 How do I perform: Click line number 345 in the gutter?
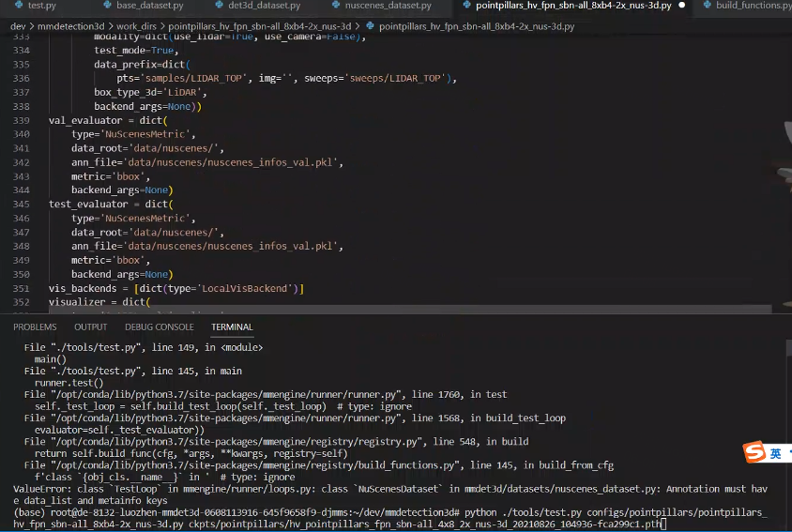coord(22,205)
